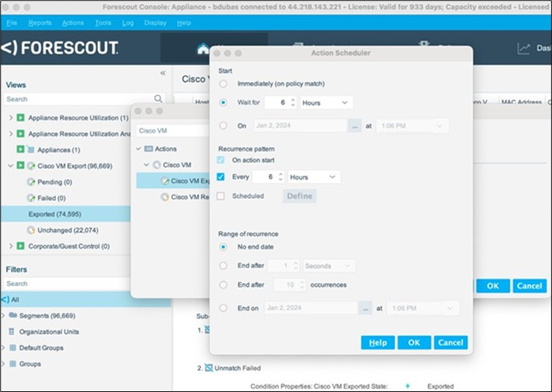This screenshot has height=392, width=552.
Task: Click Help button in Action Scheduler
Action: pyautogui.click(x=378, y=342)
